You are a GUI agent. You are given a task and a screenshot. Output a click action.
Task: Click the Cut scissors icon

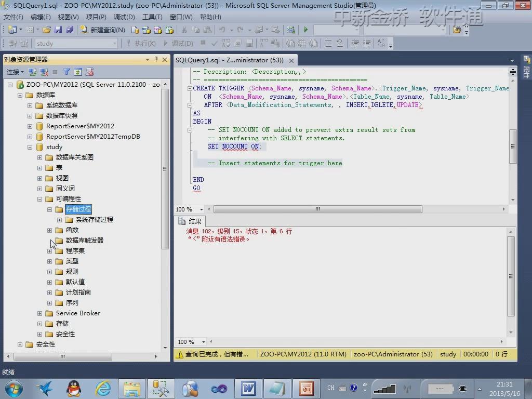pyautogui.click(x=184, y=30)
